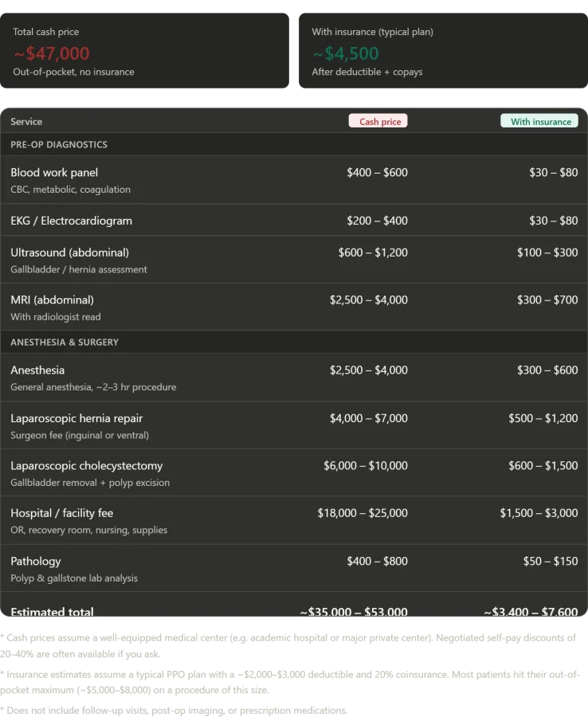This screenshot has width=588, height=717.
Task: Select the MRI (abdominal) row label
Action: (52, 300)
